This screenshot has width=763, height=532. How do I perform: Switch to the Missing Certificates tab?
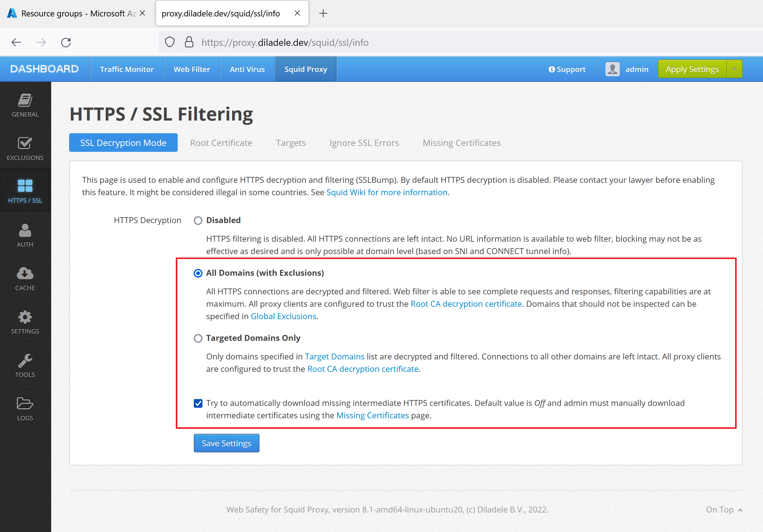[x=461, y=143]
